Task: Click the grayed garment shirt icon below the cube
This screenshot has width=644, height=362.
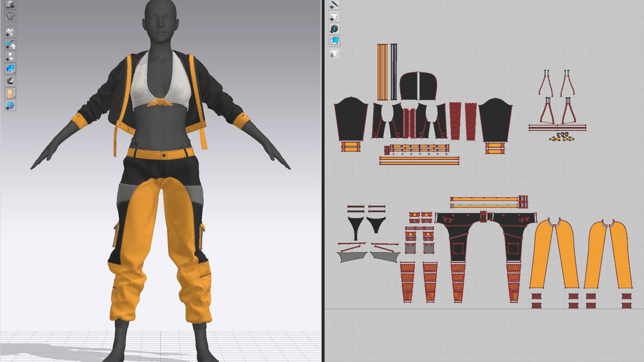Action: point(10,16)
